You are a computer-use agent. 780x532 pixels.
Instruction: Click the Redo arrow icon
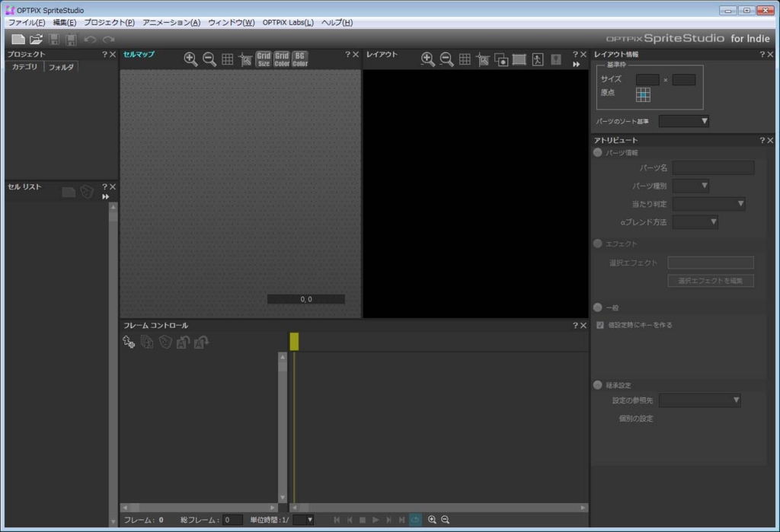tap(108, 39)
